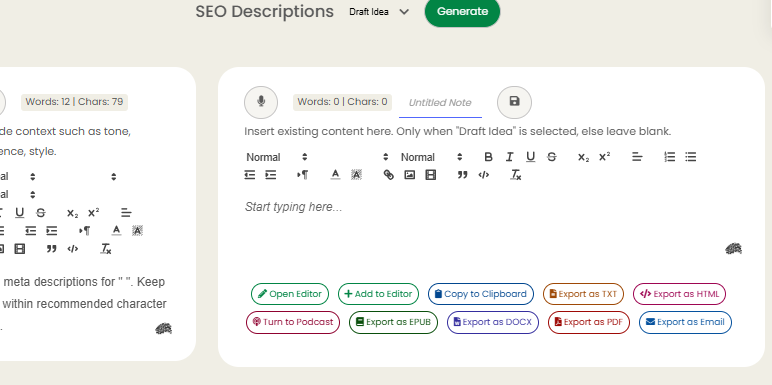Insert blockquote in right editor
Viewport: 772px width, 385px height.
coord(462,175)
